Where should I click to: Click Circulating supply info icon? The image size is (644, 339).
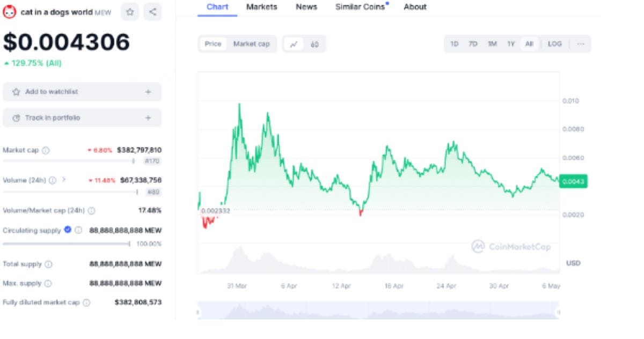tap(78, 230)
